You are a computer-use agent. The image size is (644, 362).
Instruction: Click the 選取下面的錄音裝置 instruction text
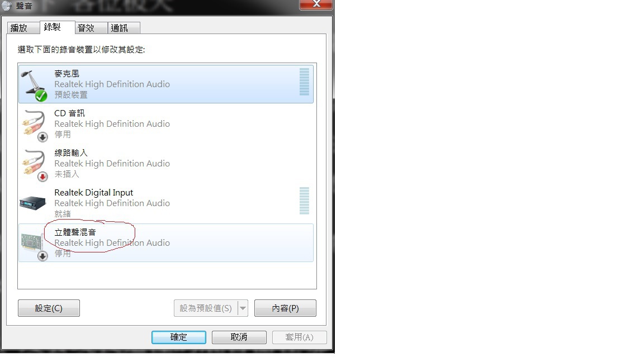(81, 50)
